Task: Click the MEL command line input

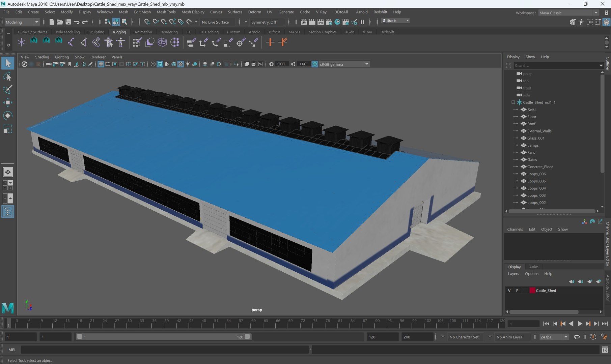Action: click(x=165, y=350)
